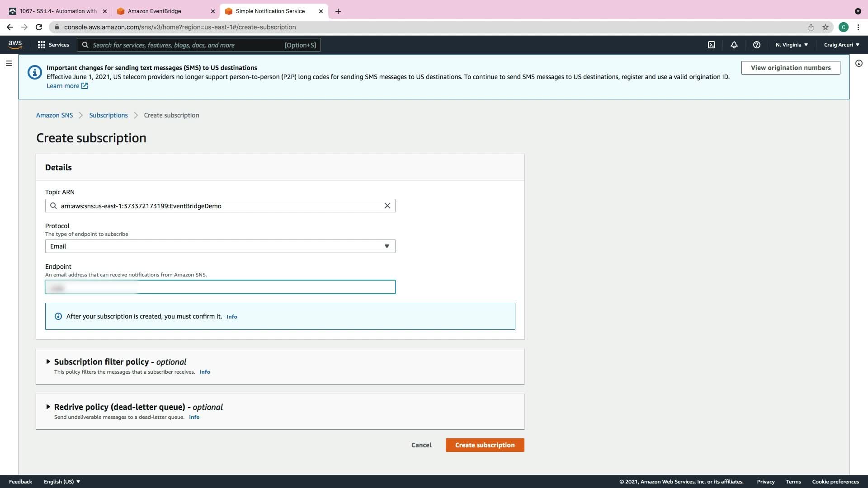This screenshot has height=488, width=868.
Task: Open the Protocol dropdown showing Email
Action: tap(220, 246)
